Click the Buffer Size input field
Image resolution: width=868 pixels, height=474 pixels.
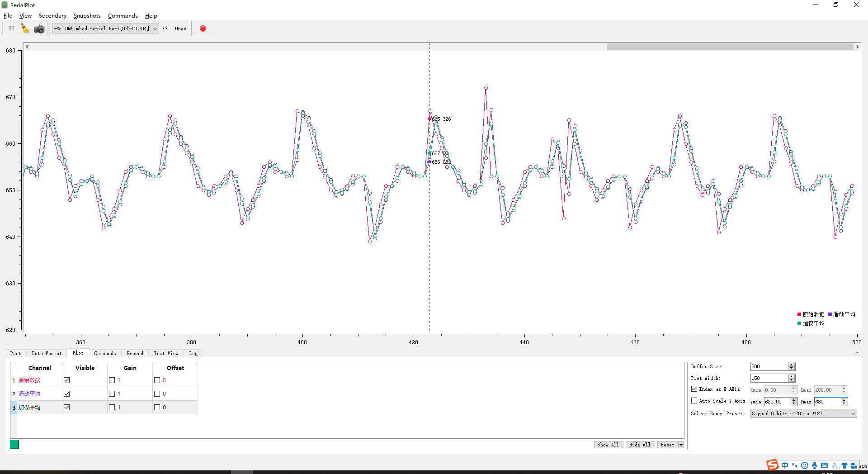click(x=769, y=366)
